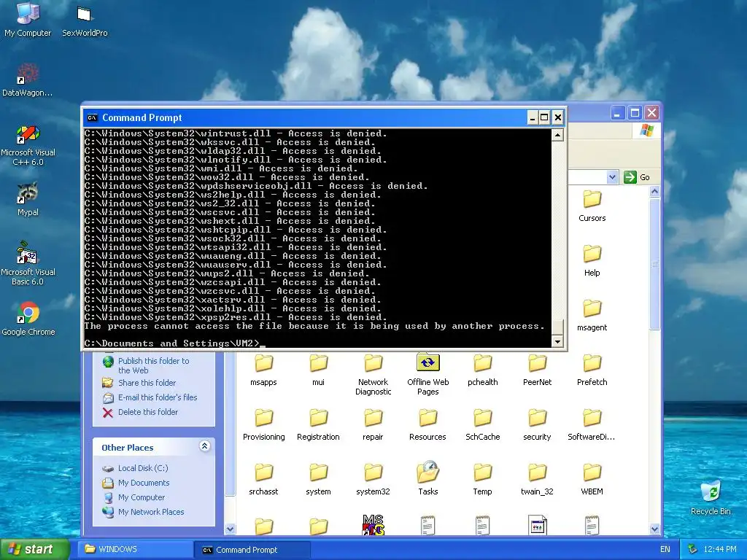Image resolution: width=747 pixels, height=560 pixels.
Task: Click the system tray network icon
Action: click(x=692, y=550)
